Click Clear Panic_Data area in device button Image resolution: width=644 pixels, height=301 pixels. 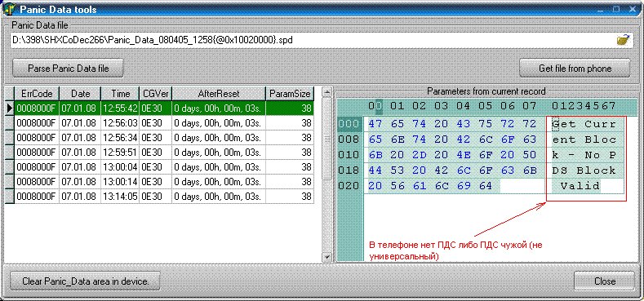[85, 281]
